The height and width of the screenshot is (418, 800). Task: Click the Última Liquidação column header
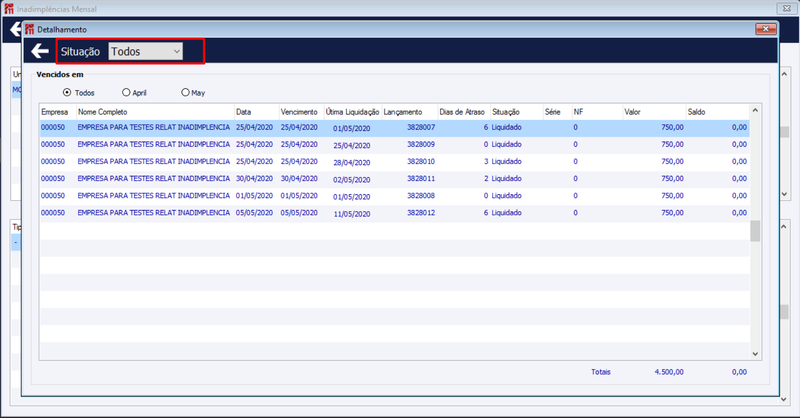353,112
